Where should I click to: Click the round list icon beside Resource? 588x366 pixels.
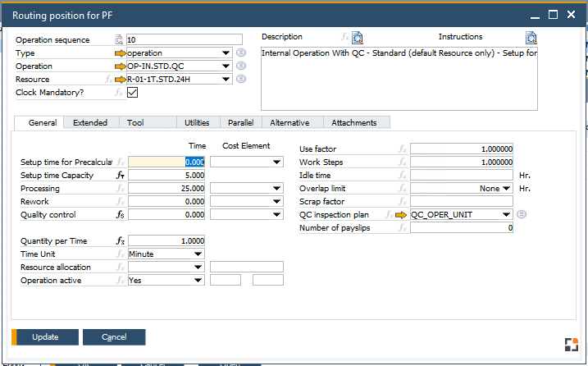tap(241, 79)
